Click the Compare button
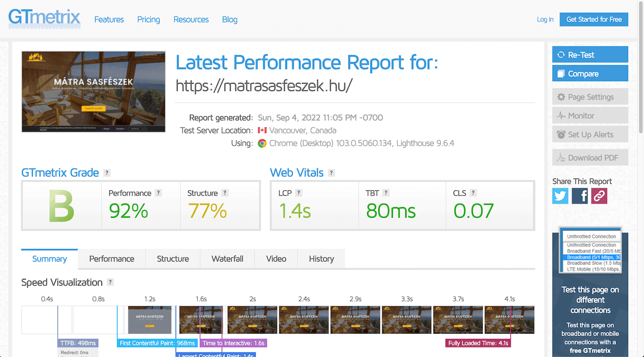 click(590, 74)
